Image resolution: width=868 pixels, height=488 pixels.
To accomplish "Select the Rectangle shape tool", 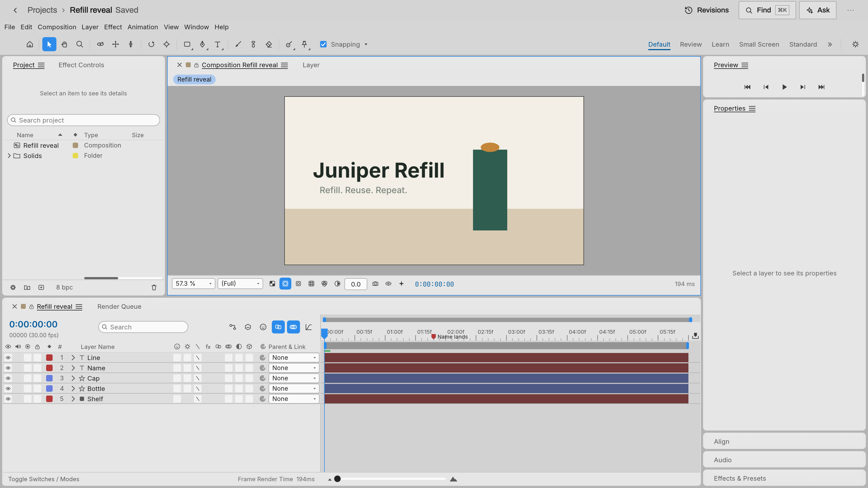I will tap(187, 44).
